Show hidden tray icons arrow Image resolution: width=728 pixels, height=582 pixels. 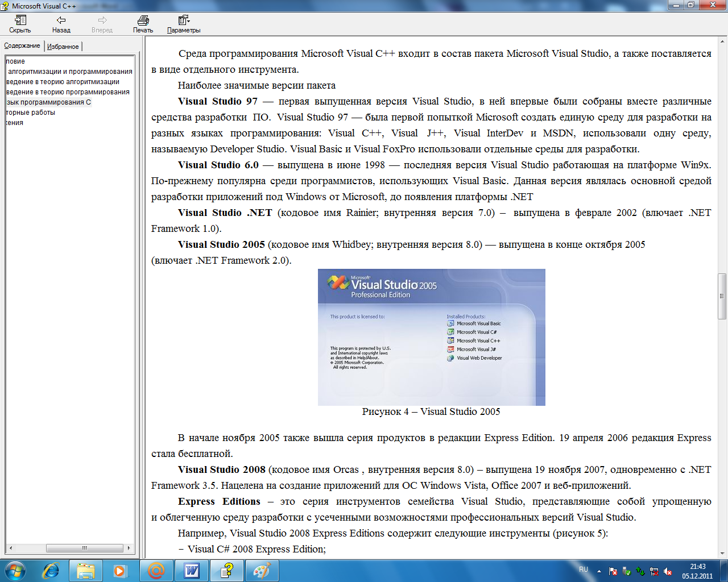(599, 571)
